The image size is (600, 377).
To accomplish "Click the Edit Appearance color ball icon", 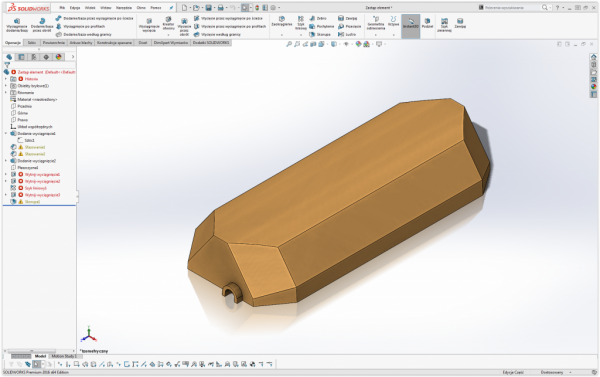I will [x=358, y=44].
